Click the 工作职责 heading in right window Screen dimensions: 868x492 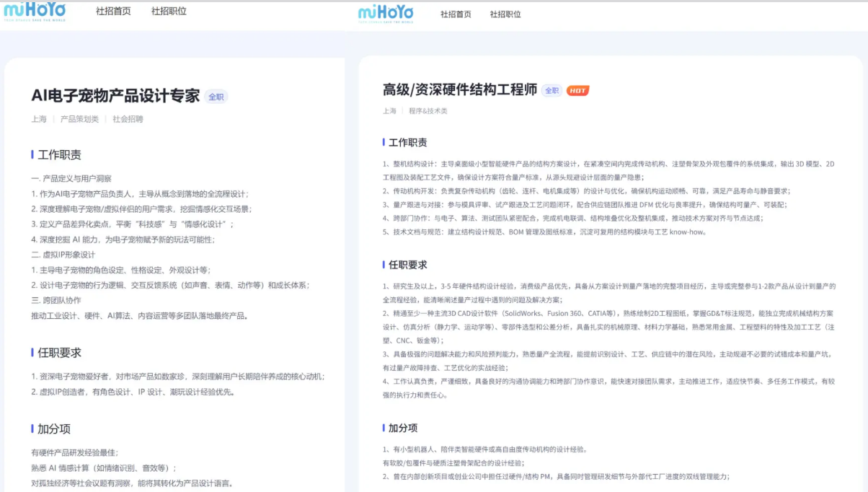tap(407, 142)
